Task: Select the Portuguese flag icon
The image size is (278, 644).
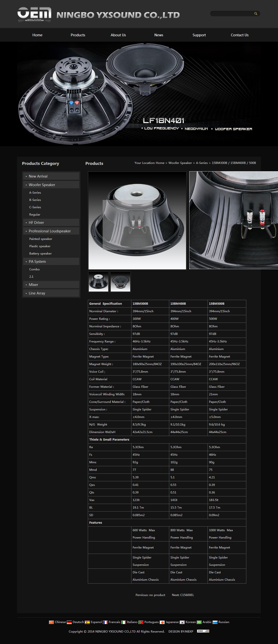Action: [141, 622]
